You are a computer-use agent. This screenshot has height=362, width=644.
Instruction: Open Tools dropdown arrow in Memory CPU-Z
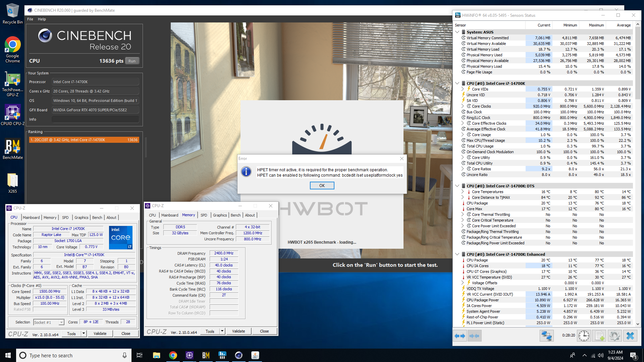click(222, 331)
